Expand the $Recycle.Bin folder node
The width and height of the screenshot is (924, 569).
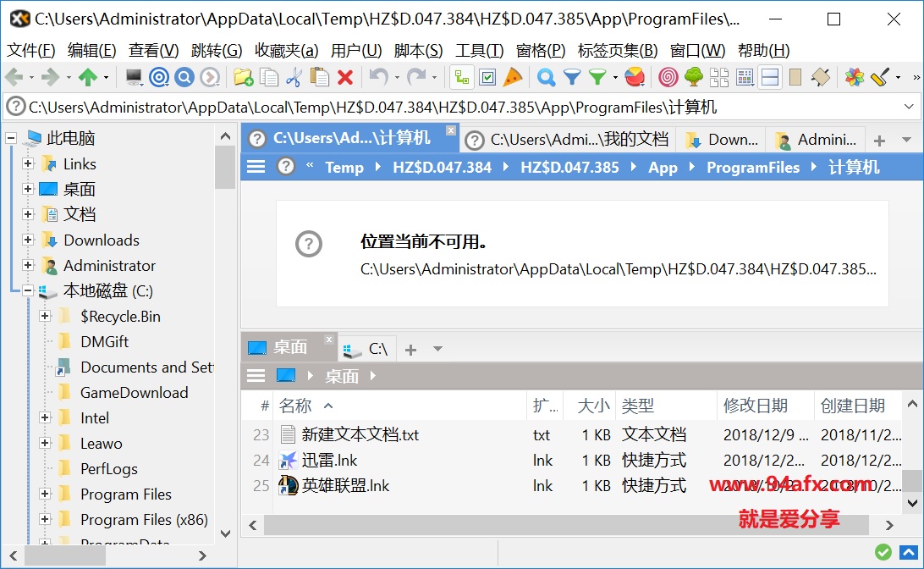click(45, 316)
